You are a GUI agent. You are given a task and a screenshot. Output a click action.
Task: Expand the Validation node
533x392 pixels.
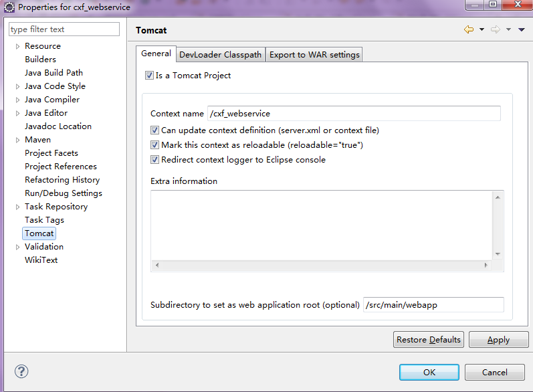point(17,247)
